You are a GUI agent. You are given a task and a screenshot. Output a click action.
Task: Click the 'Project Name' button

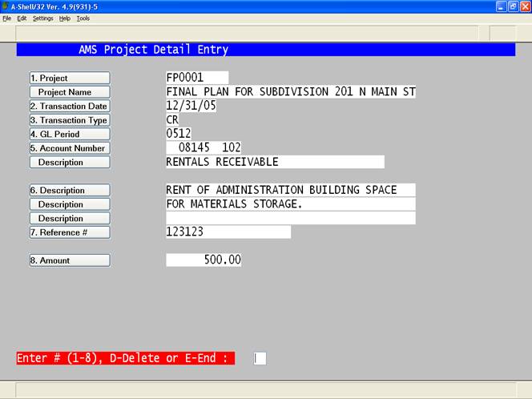(x=70, y=92)
